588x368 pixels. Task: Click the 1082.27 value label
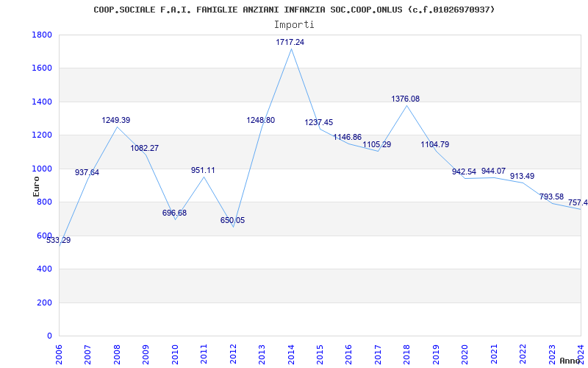pyautogui.click(x=144, y=149)
